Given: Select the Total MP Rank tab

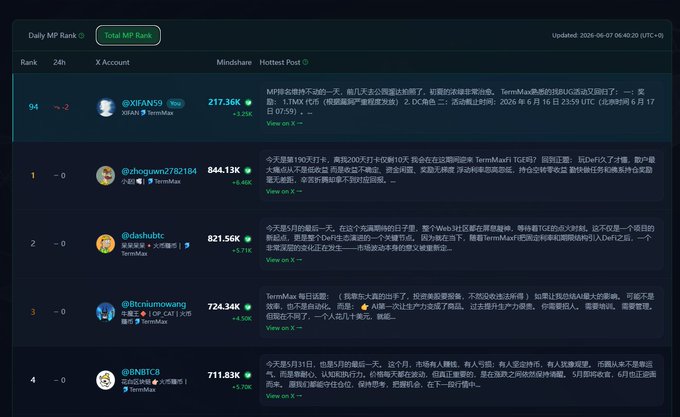Looking at the screenshot, I should (x=128, y=36).
